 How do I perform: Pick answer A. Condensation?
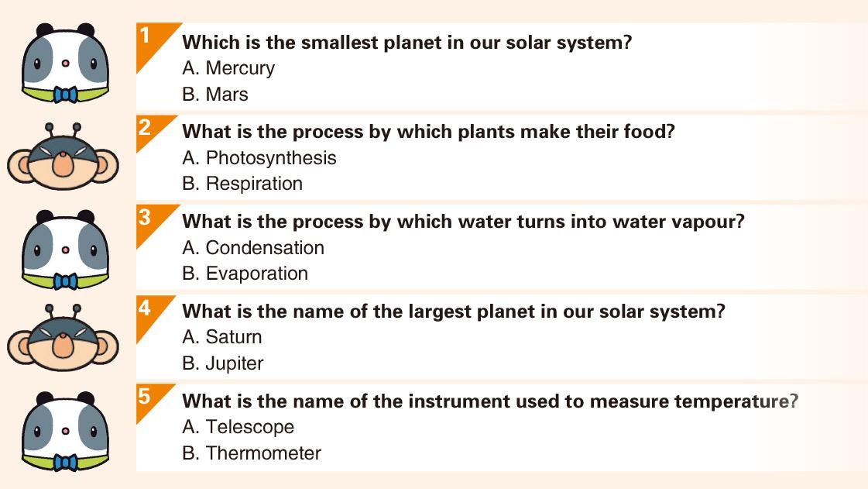[253, 248]
